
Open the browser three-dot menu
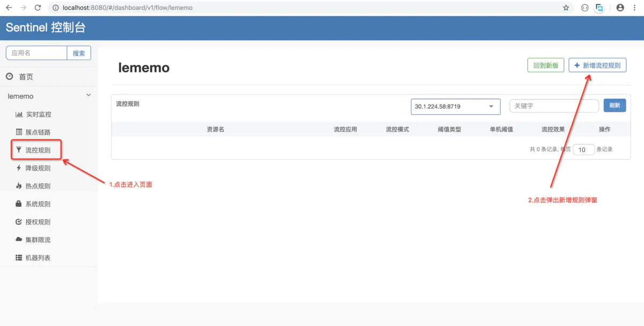635,8
